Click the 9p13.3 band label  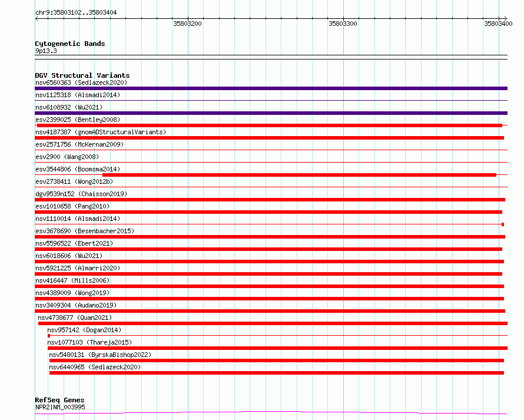coord(46,51)
